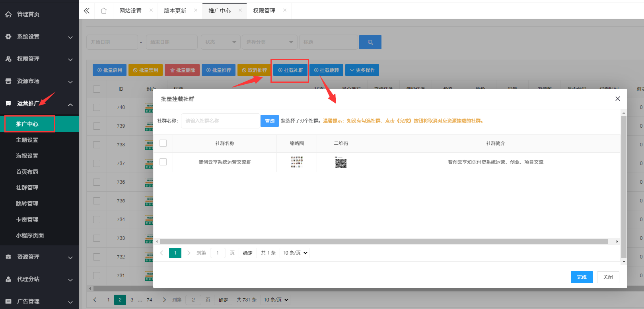Go to previous page arrow in dialog pagination
The height and width of the screenshot is (309, 644).
click(161, 253)
